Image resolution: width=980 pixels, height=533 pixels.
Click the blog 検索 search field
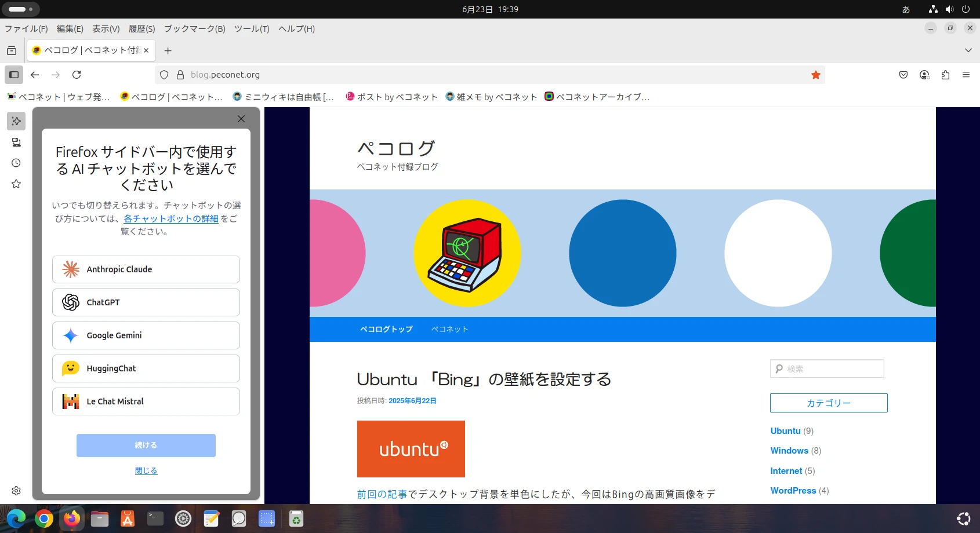(x=833, y=369)
